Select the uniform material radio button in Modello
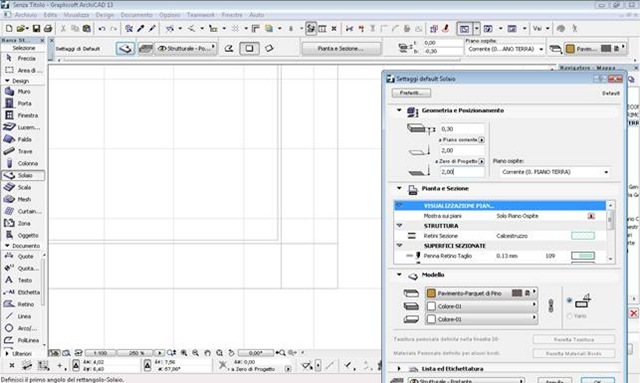This screenshot has width=640, height=383. [x=569, y=301]
